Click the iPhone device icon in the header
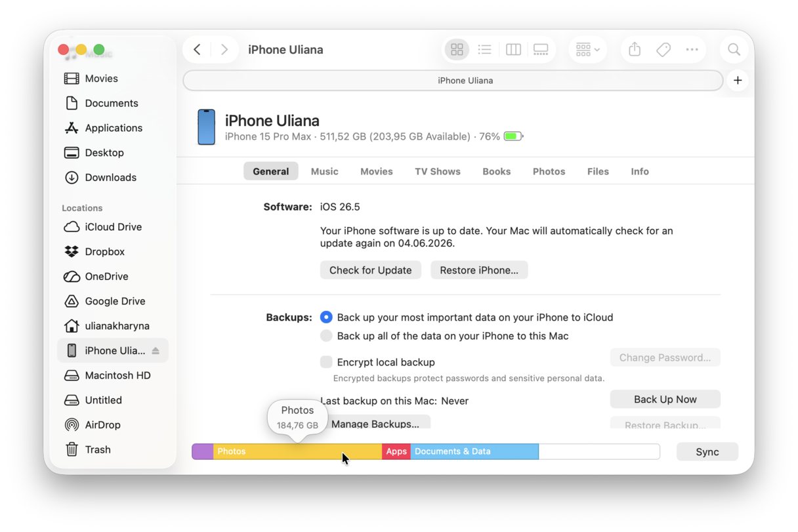Image resolution: width=798 pixels, height=532 pixels. 206,127
